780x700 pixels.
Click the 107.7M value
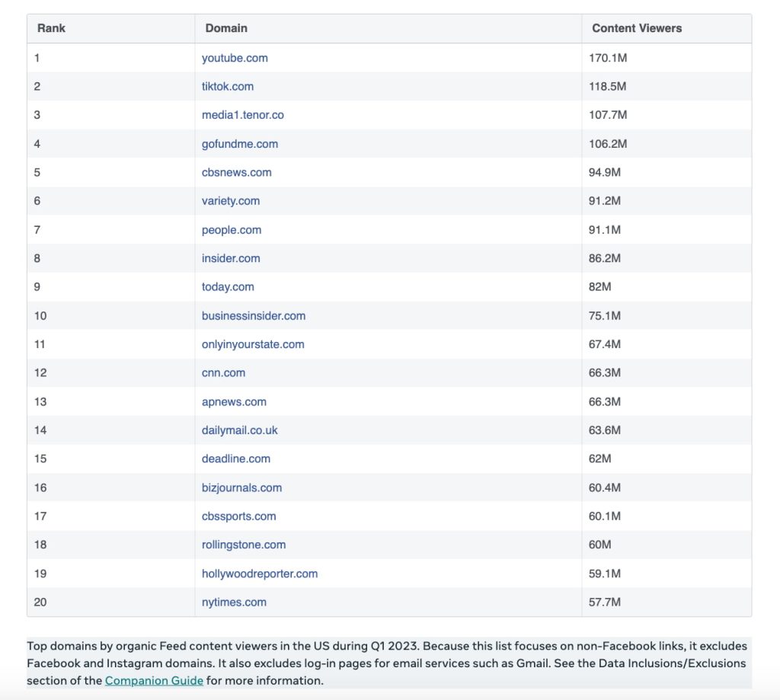tap(607, 115)
